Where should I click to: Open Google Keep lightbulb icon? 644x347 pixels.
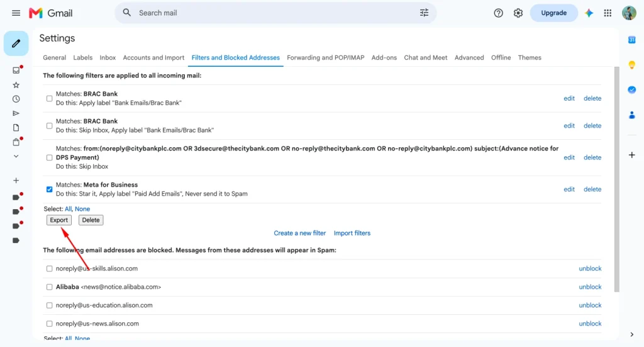pos(631,65)
